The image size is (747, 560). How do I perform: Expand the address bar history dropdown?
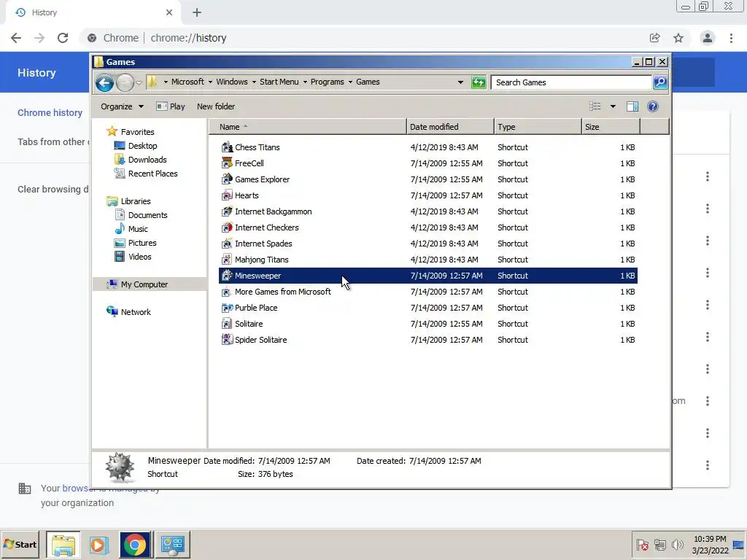[x=460, y=82]
